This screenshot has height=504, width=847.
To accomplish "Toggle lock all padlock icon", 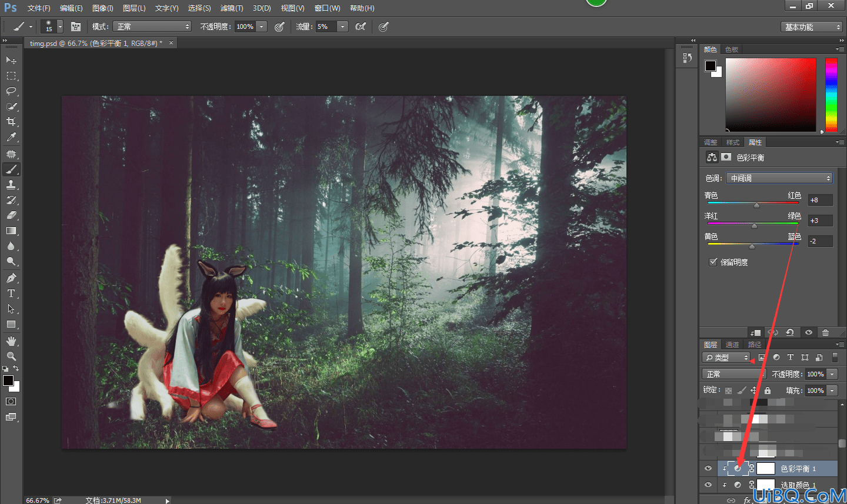I will pos(768,390).
